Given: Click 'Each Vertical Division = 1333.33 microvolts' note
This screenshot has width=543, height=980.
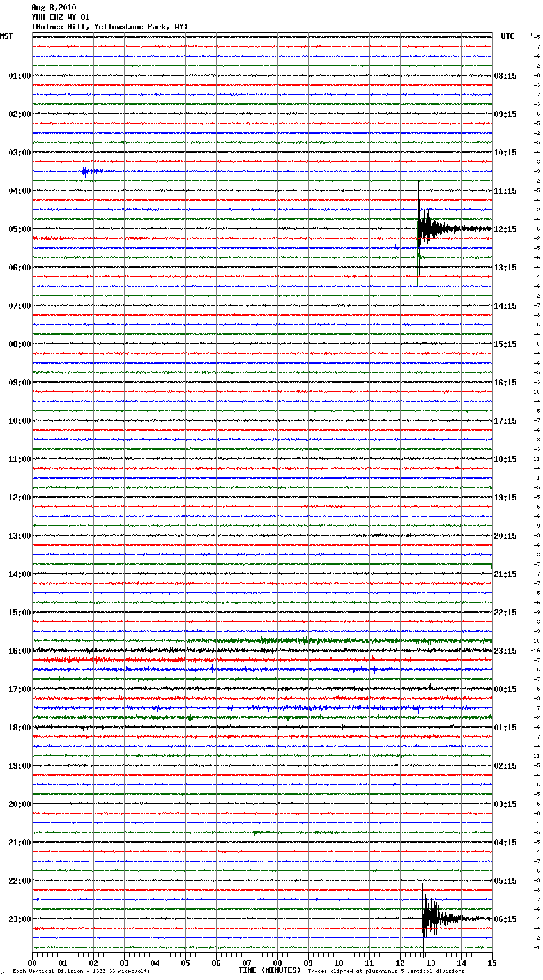Looking at the screenshot, I should pyautogui.click(x=81, y=972).
